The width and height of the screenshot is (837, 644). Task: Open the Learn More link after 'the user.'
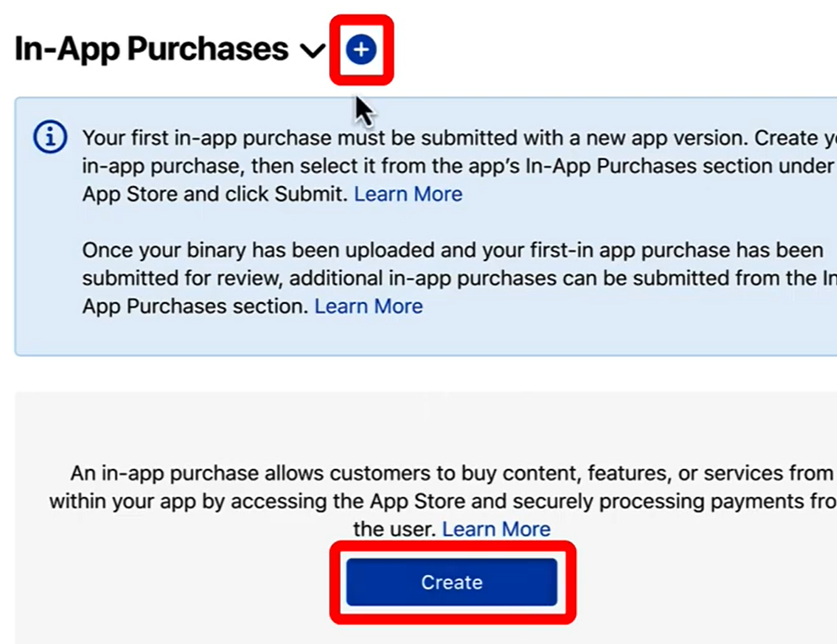497,529
